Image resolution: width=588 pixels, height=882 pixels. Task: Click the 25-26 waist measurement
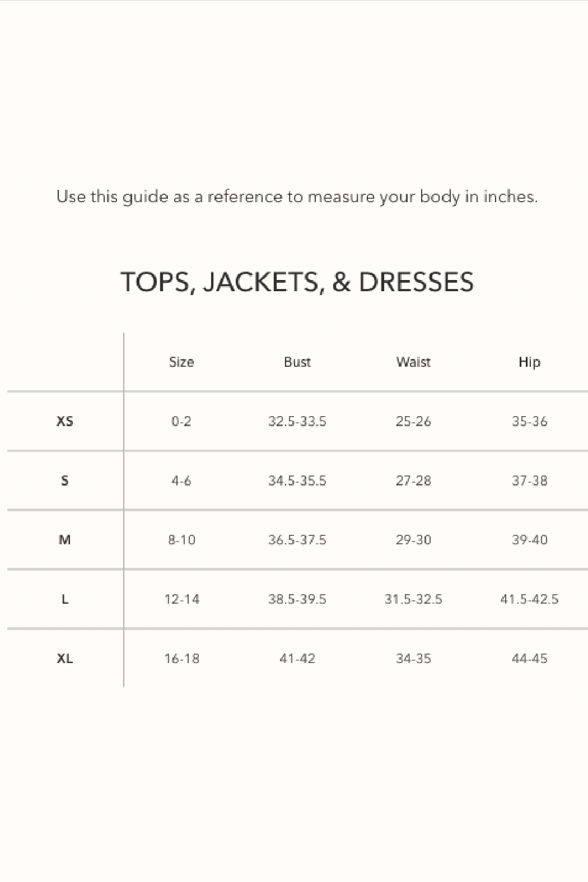pyautogui.click(x=413, y=421)
